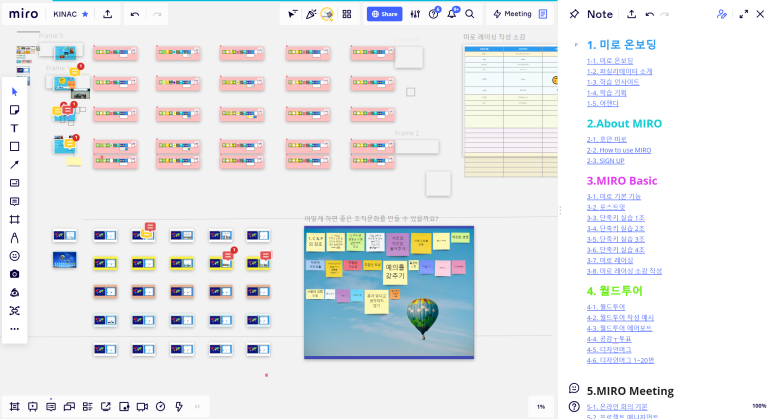
Task: Click the blue Share button
Action: tap(385, 14)
